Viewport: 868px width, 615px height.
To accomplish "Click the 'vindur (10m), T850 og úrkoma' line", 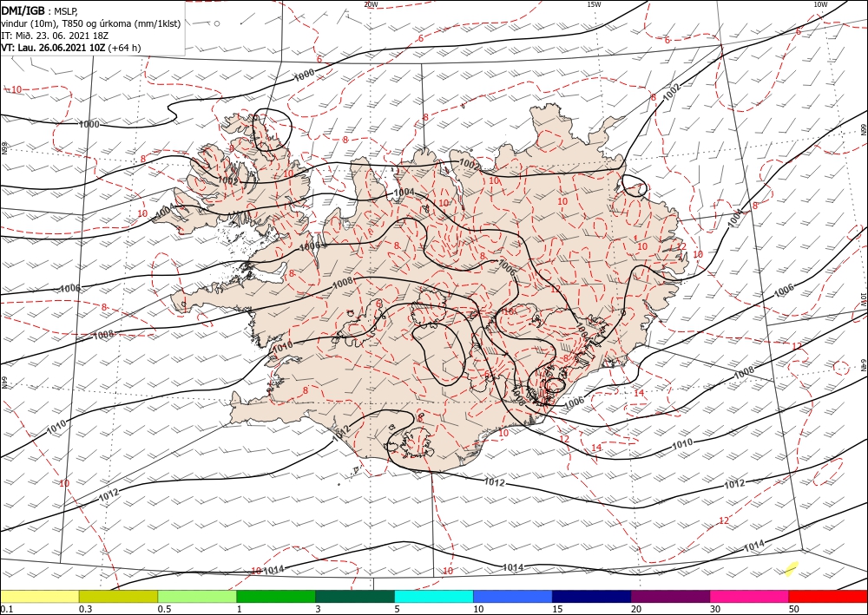I will pos(91,23).
